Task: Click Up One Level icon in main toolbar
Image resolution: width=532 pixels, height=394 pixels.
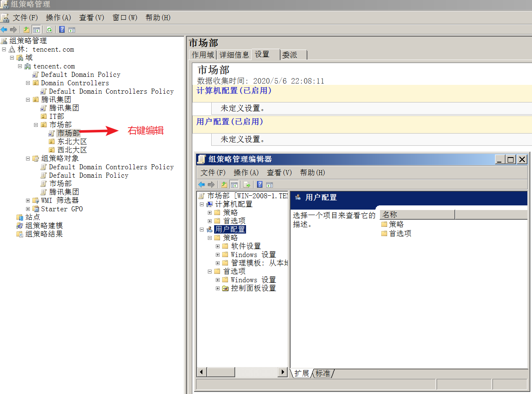Action: tap(26, 29)
